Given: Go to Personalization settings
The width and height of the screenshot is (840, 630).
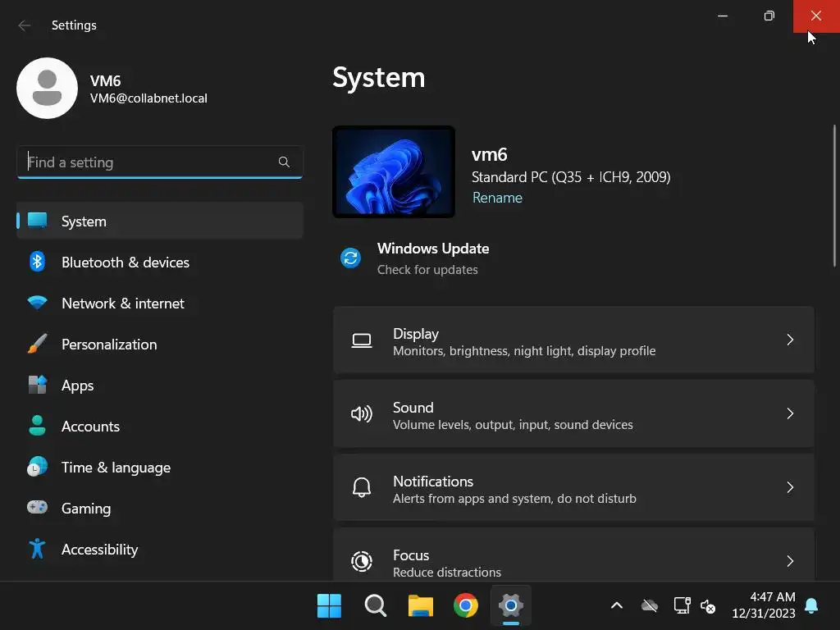Looking at the screenshot, I should 160,344.
